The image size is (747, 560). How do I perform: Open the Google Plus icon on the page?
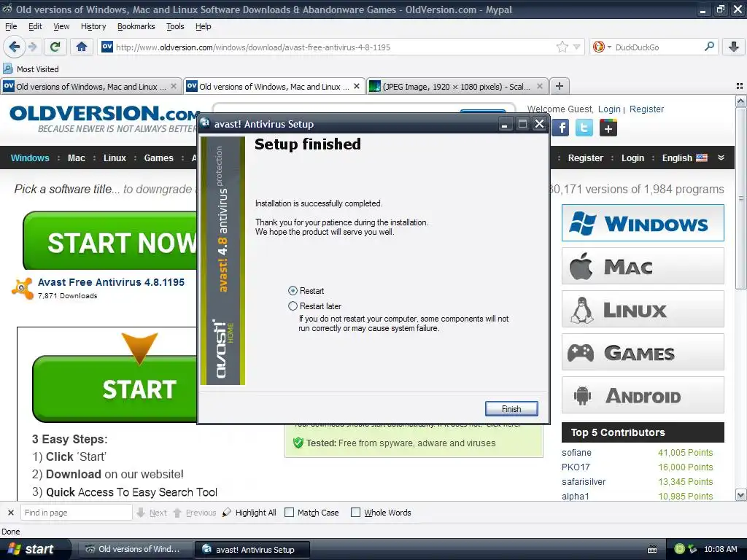608,128
